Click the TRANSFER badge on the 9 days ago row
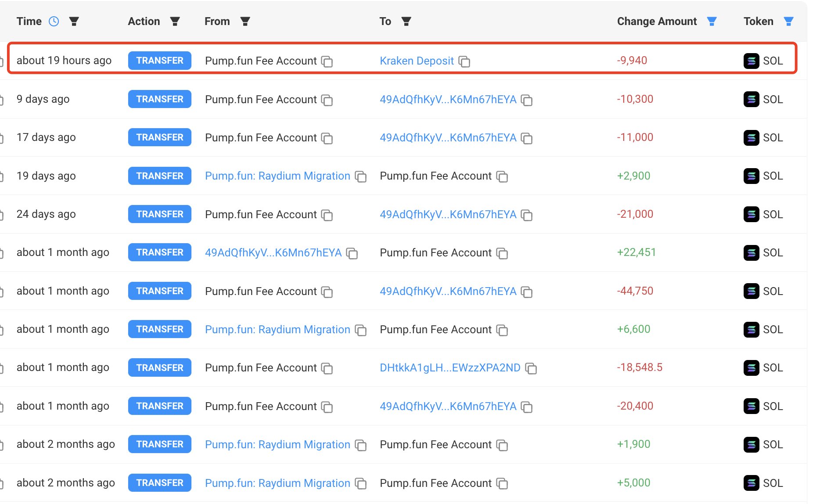 159,99
